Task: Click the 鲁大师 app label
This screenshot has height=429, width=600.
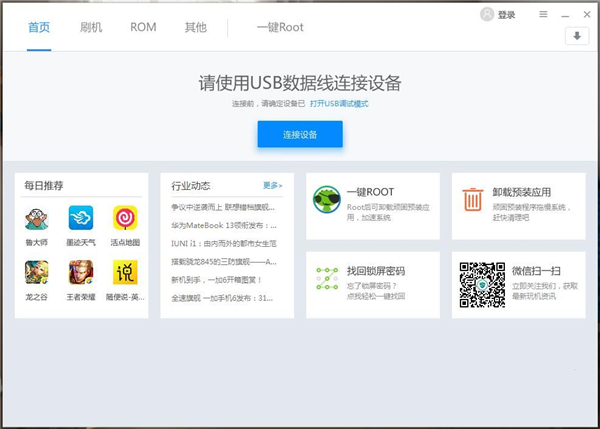Action: [37, 242]
